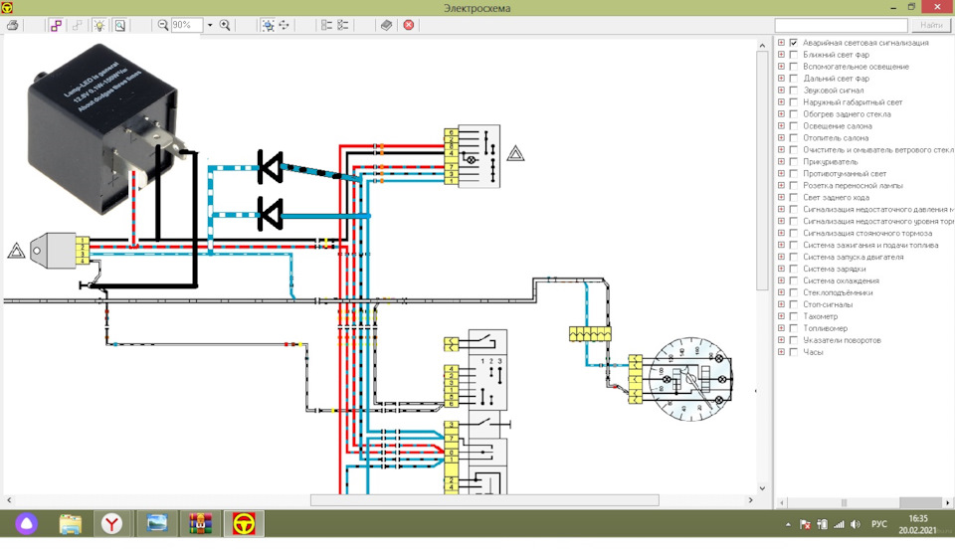Toggle the light bulb highlight icon
Image resolution: width=955 pixels, height=560 pixels.
(98, 25)
